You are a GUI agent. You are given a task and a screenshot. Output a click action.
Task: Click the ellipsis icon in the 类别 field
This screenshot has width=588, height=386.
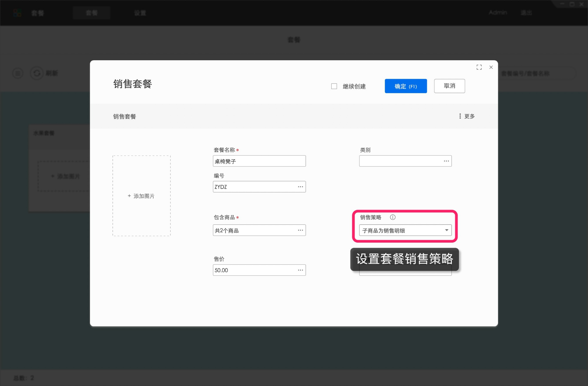(x=446, y=161)
